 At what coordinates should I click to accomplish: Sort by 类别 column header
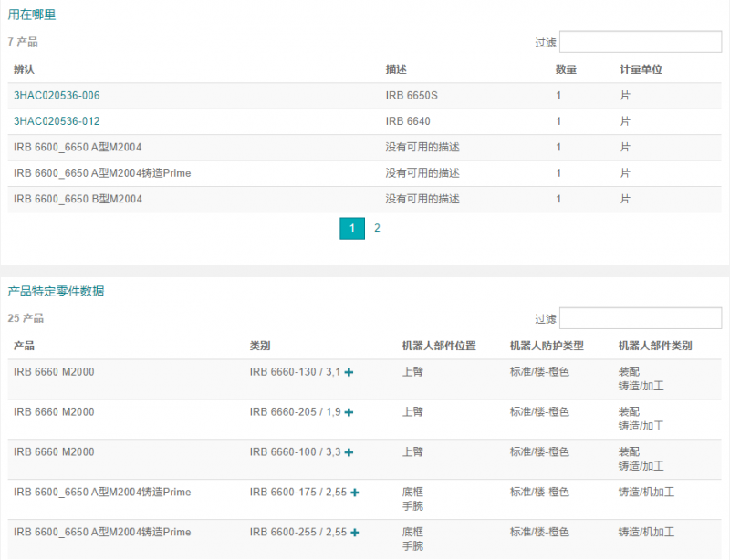click(x=260, y=346)
